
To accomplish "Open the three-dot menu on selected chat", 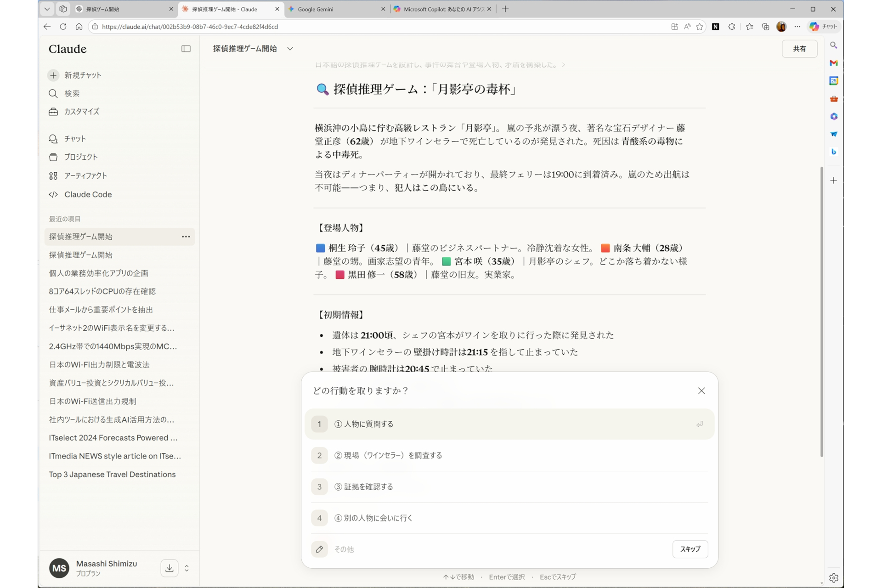I will [x=186, y=237].
